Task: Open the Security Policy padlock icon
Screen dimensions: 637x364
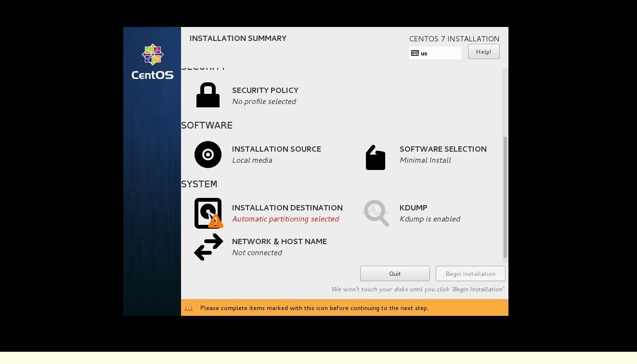Action: pyautogui.click(x=208, y=94)
